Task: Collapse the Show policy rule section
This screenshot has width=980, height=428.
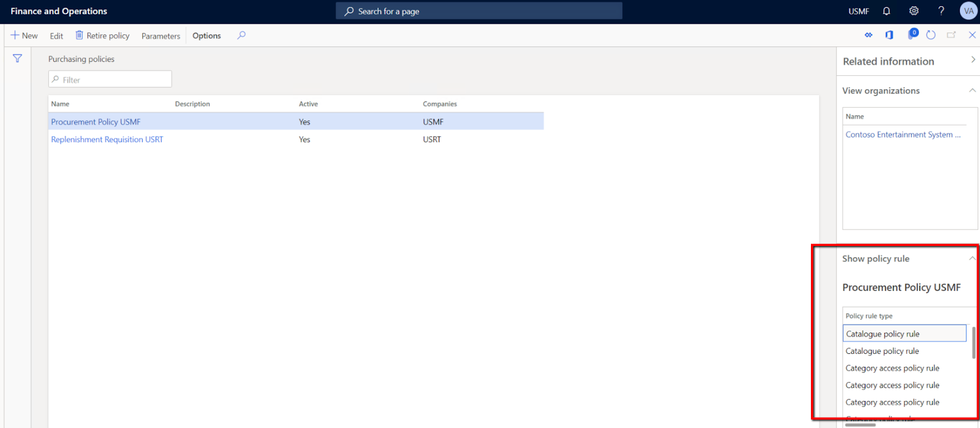Action: (972, 258)
